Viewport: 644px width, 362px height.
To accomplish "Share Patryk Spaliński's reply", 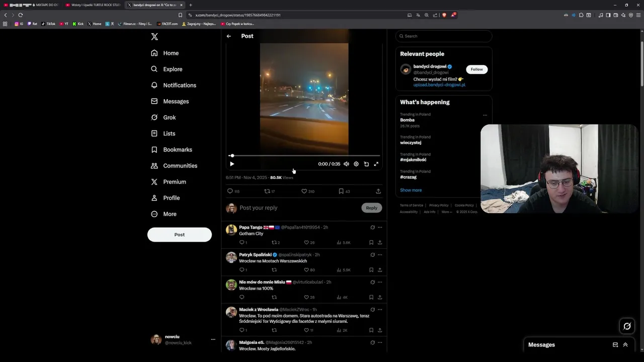I will click(380, 270).
